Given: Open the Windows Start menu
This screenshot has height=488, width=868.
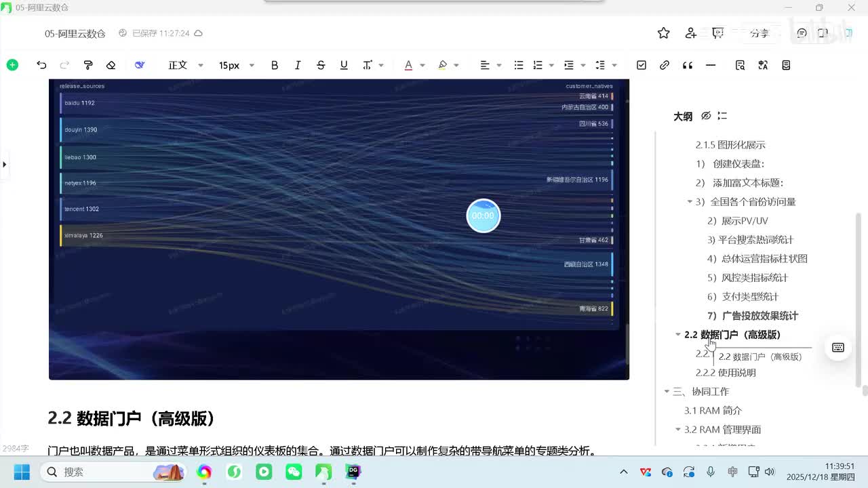Looking at the screenshot, I should coord(22,472).
